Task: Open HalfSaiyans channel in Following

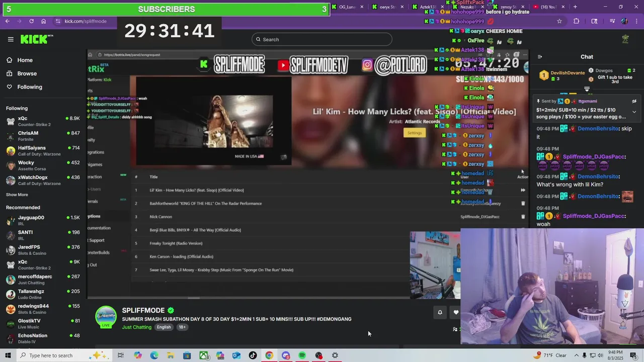Action: click(x=43, y=151)
